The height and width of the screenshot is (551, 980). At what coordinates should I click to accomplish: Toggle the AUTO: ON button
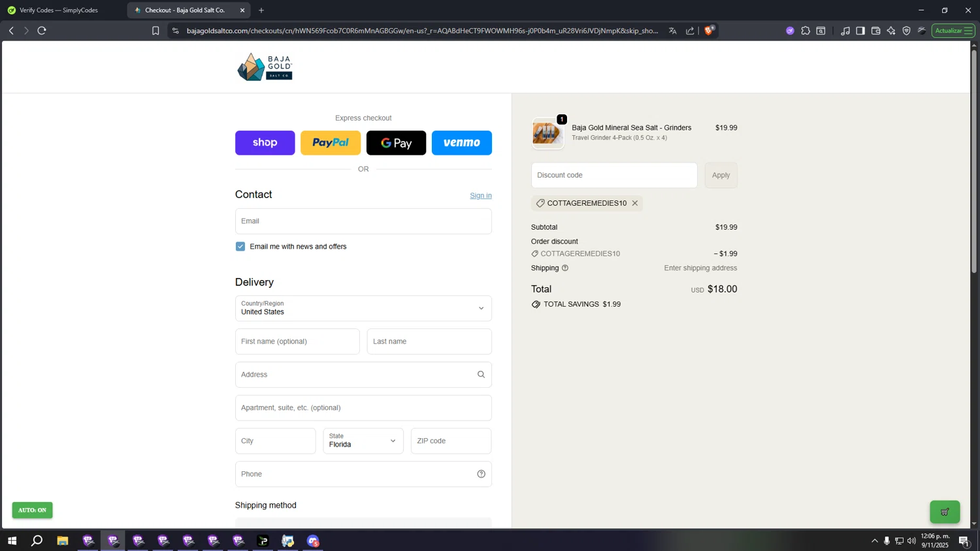point(32,511)
